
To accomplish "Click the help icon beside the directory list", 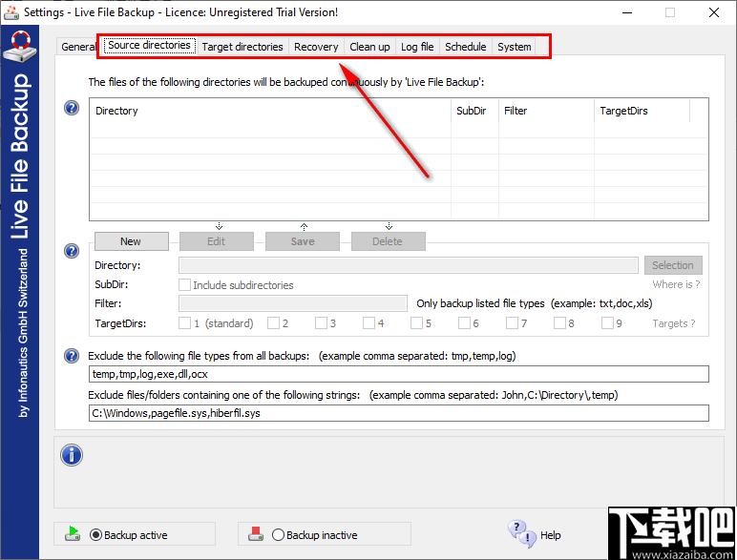I will point(72,108).
